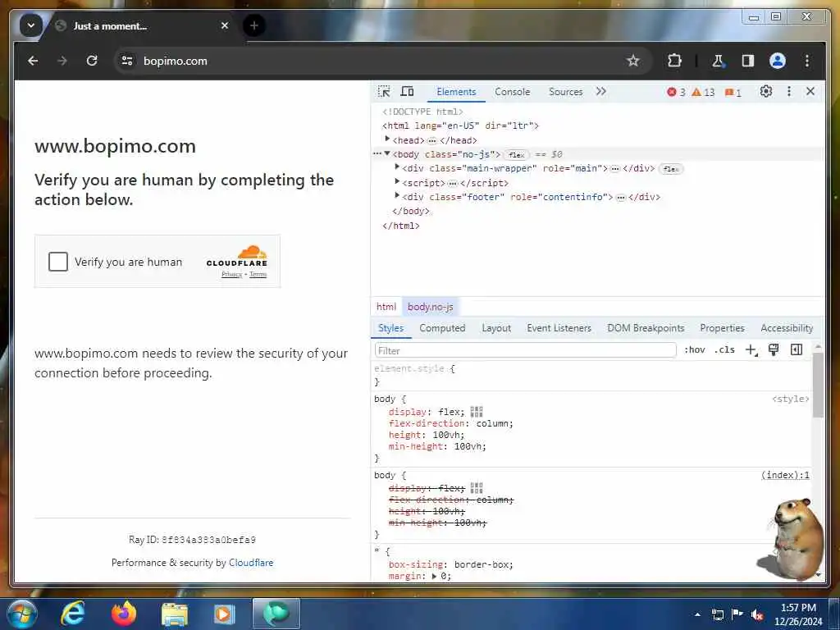Open the DevTools customize three-dot menu
840x630 pixels.
click(x=788, y=92)
